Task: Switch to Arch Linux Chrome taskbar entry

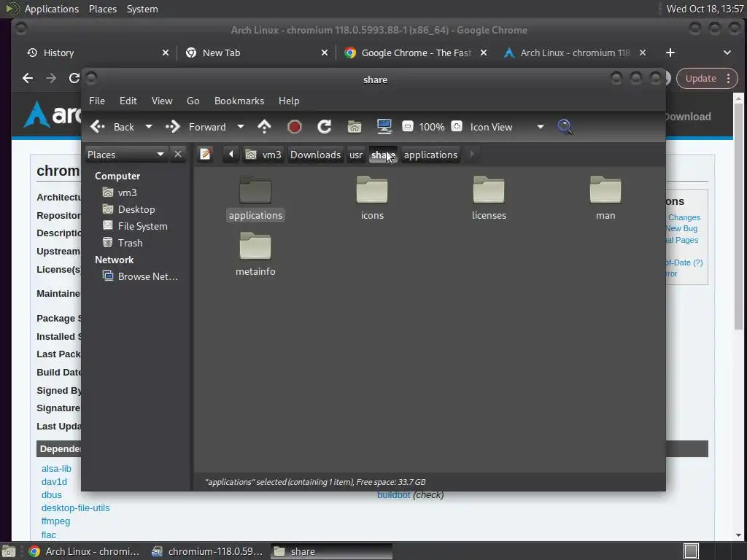Action: pos(84,551)
